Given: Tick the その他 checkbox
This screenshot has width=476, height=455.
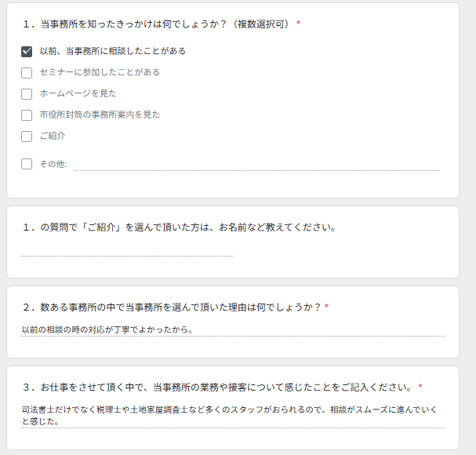Looking at the screenshot, I should point(27,164).
